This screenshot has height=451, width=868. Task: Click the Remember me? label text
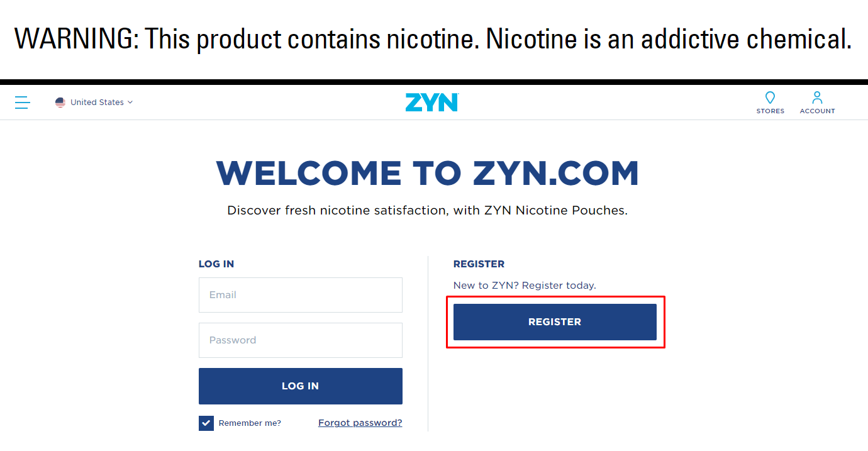coord(250,423)
